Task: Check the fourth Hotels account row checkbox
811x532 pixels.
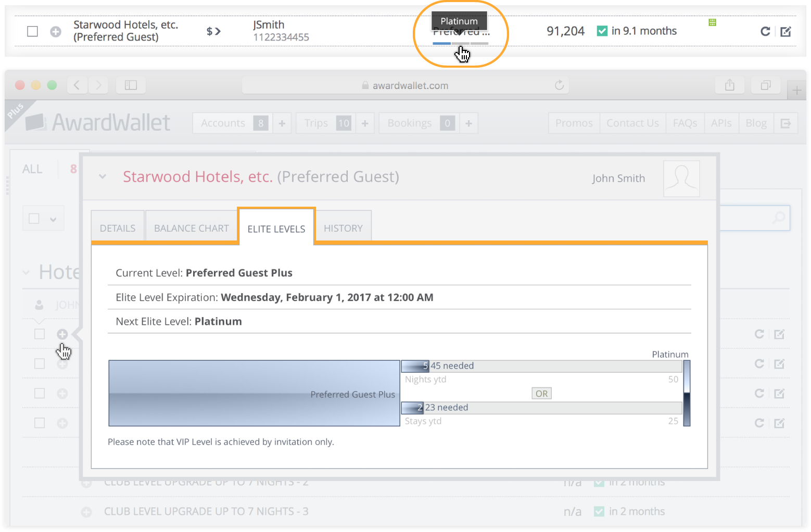Action: (x=40, y=423)
